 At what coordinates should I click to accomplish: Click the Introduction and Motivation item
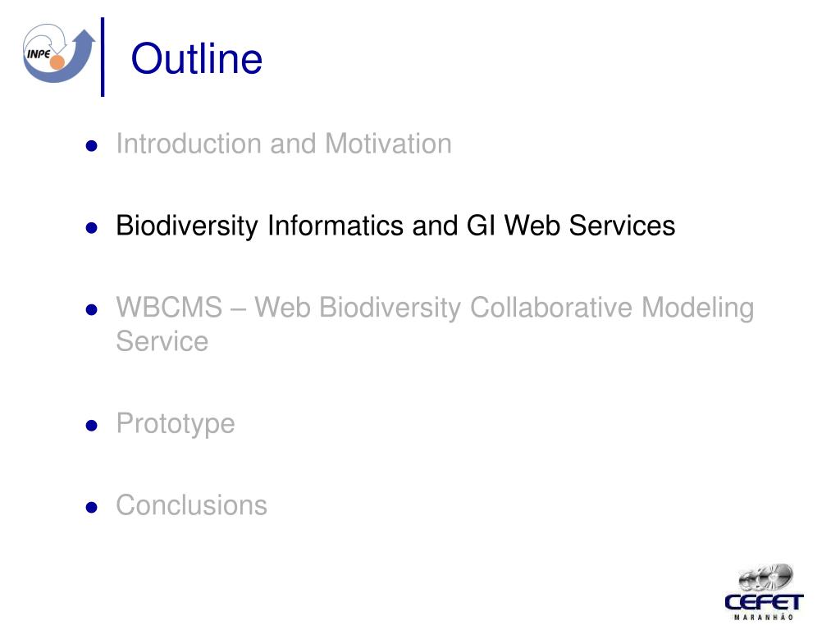click(x=284, y=144)
